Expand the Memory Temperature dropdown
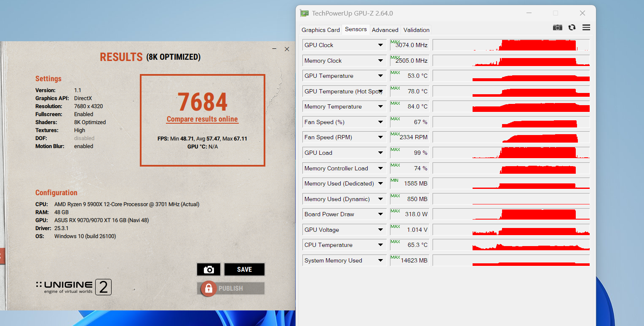 click(380, 106)
